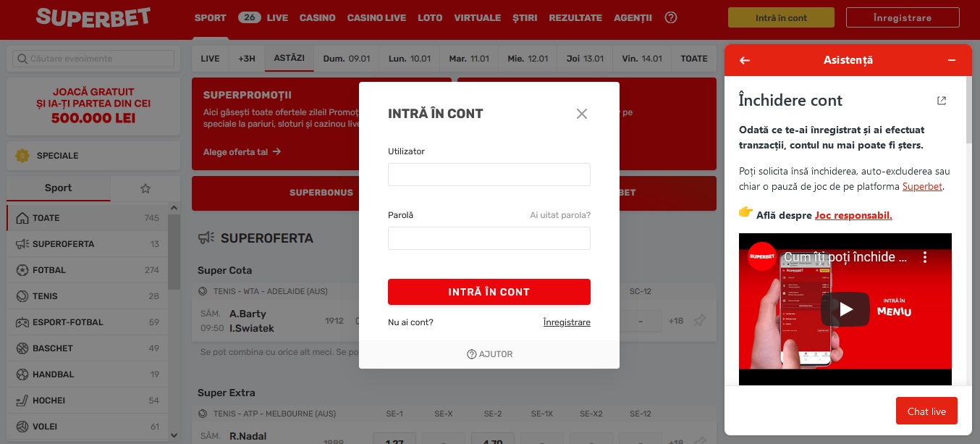Viewport: 980px width, 444px height.
Task: Go back using the arrow in Asistență panel
Action: pos(744,60)
